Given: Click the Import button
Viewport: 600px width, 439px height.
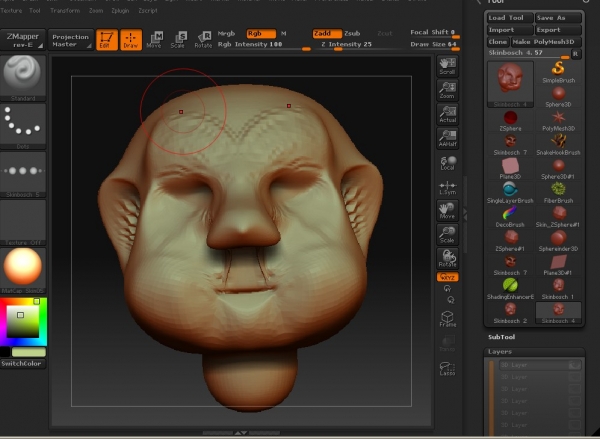Looking at the screenshot, I should click(510, 30).
